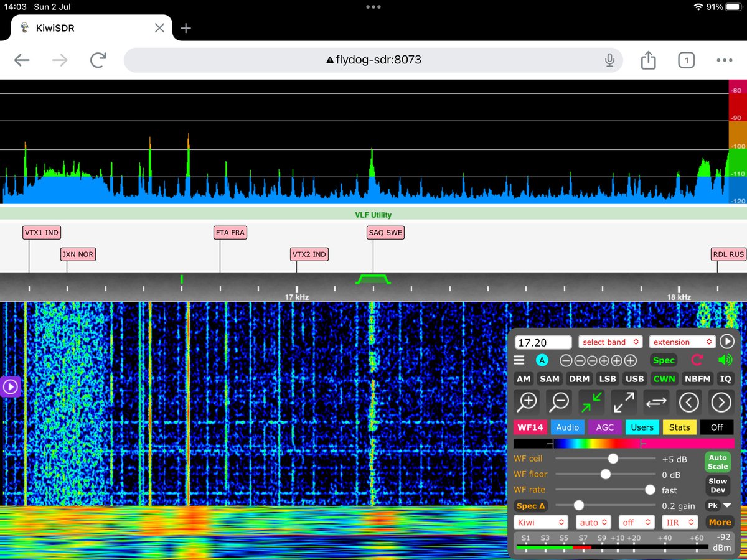Zoom out with the magnifier minus icon

click(x=560, y=402)
